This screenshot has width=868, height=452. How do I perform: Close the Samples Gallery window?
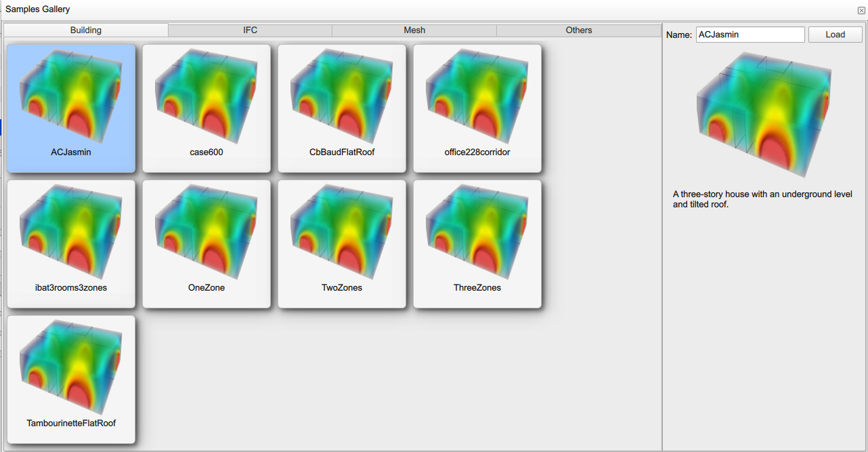(861, 10)
